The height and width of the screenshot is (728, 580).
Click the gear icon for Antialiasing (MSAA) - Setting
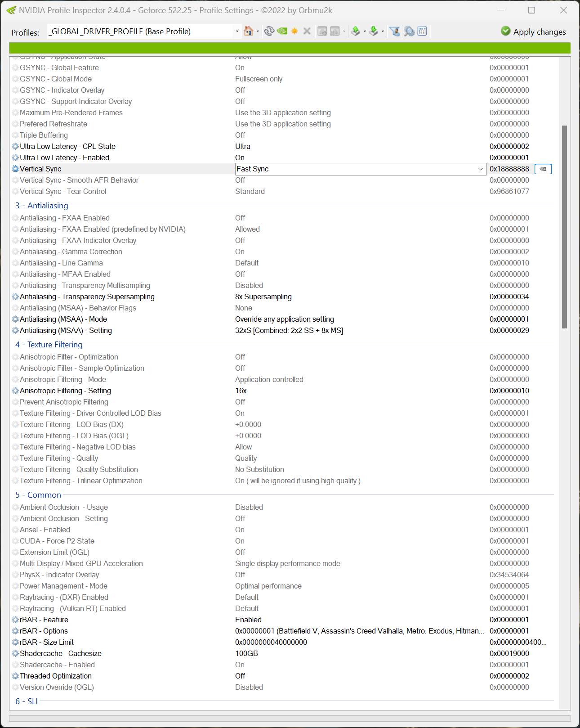[x=15, y=331]
